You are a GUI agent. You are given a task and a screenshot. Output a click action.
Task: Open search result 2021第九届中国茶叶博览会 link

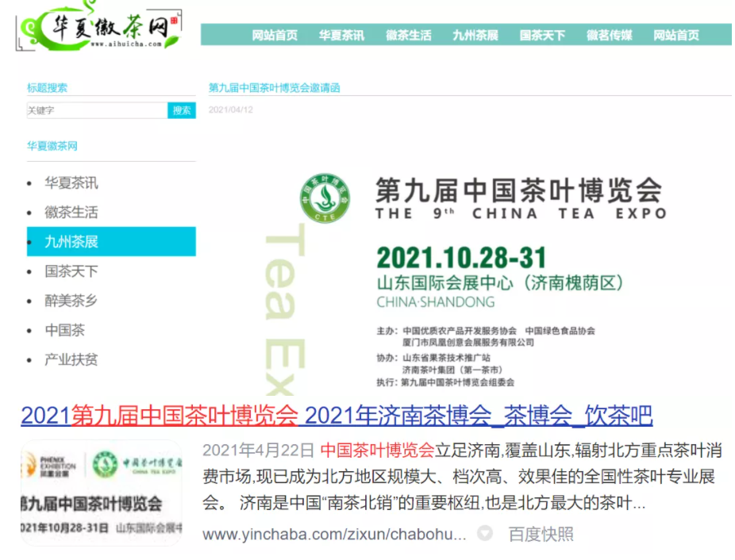pyautogui.click(x=337, y=416)
